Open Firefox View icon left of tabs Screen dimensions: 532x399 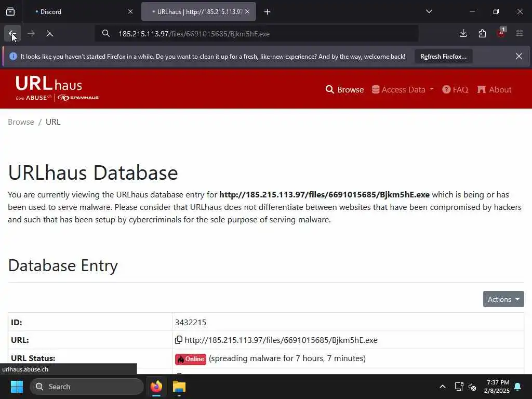10,11
